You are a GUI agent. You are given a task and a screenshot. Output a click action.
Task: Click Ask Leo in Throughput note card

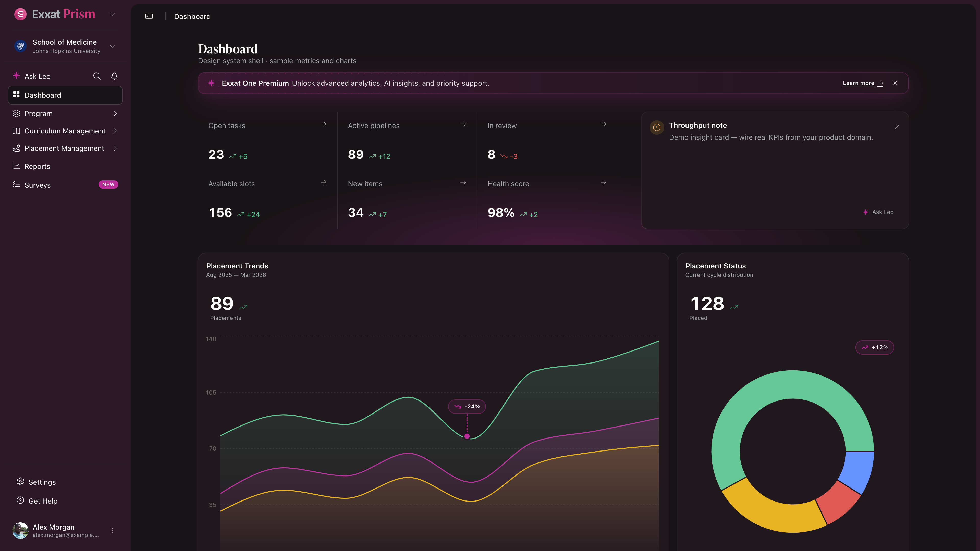pyautogui.click(x=878, y=212)
